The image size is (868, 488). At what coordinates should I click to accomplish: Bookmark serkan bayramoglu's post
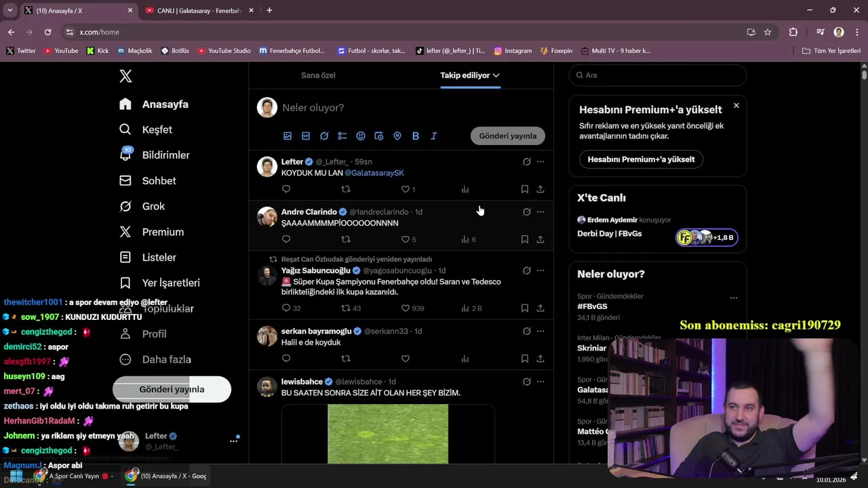(x=525, y=359)
